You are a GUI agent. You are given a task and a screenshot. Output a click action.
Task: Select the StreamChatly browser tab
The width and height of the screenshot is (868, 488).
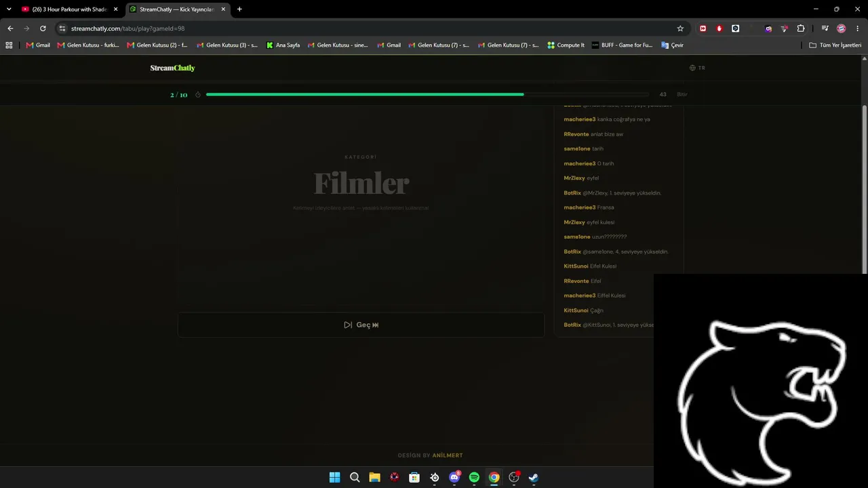tap(177, 9)
